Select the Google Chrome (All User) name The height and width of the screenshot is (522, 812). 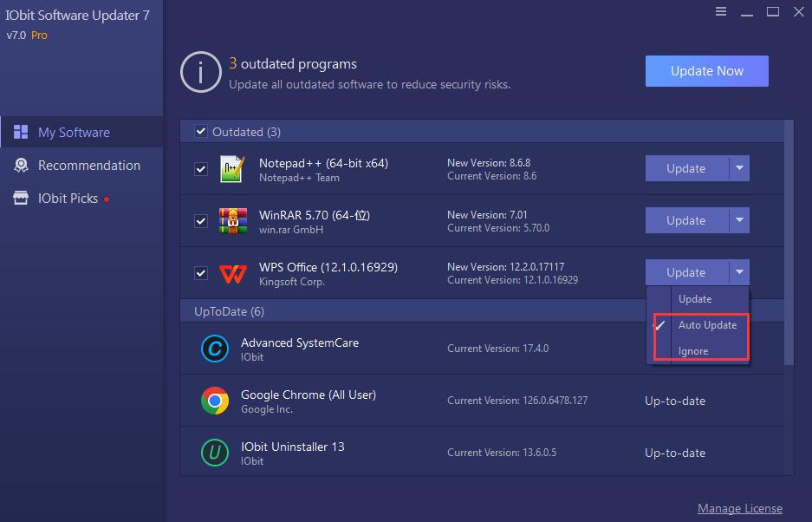309,395
